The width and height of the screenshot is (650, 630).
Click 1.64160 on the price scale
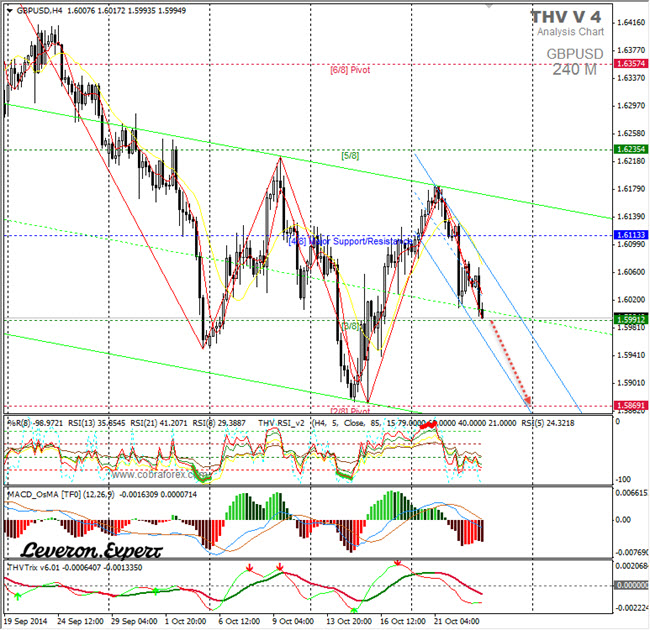pyautogui.click(x=631, y=22)
